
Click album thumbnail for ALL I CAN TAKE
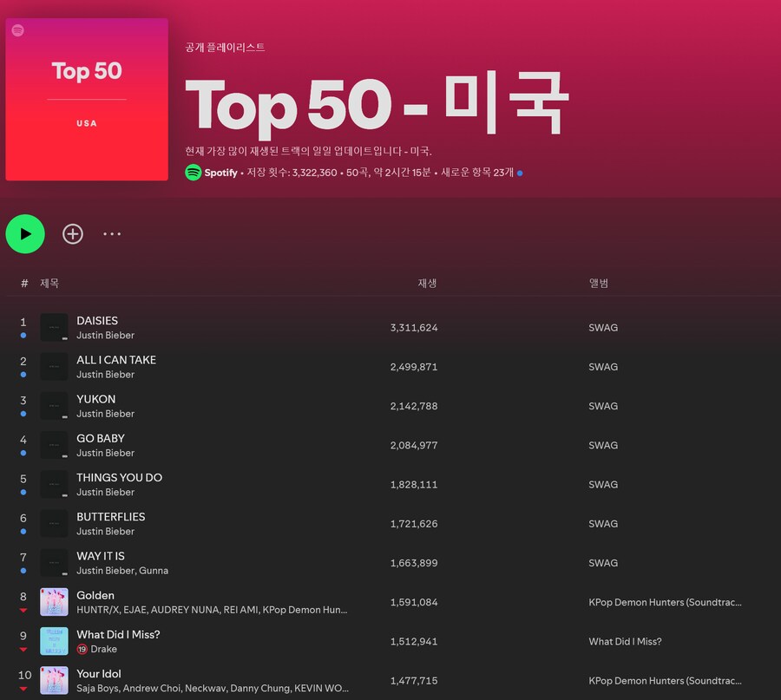click(x=54, y=366)
